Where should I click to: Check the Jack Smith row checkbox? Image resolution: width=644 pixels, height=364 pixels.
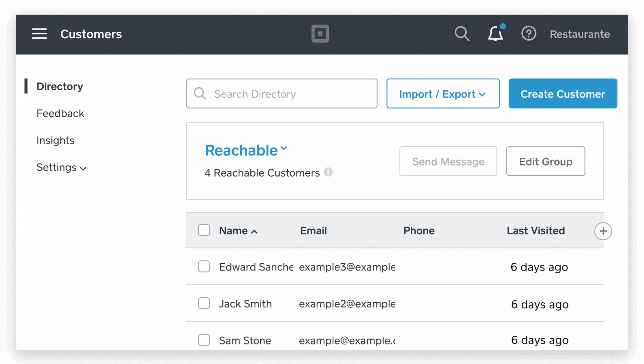pos(204,303)
